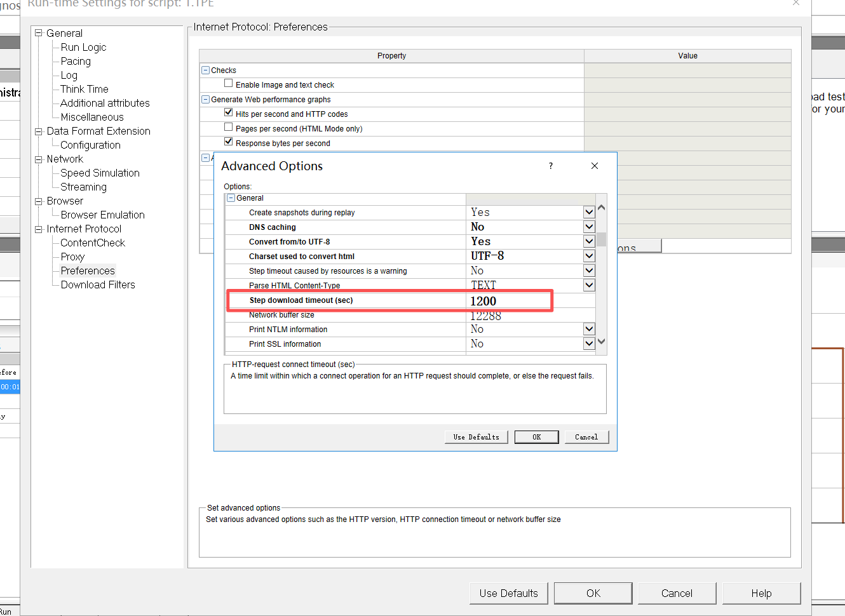Click the Advanced Options help question mark

551,166
